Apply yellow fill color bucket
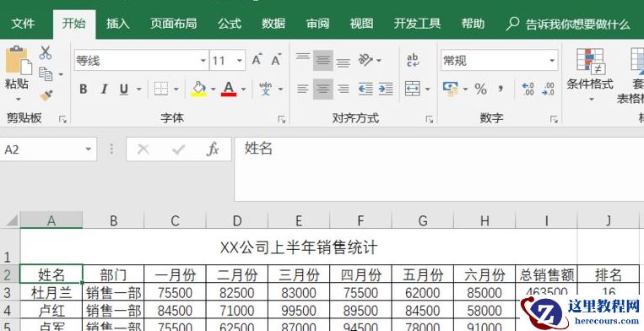The height and width of the screenshot is (331, 644). coord(199,89)
